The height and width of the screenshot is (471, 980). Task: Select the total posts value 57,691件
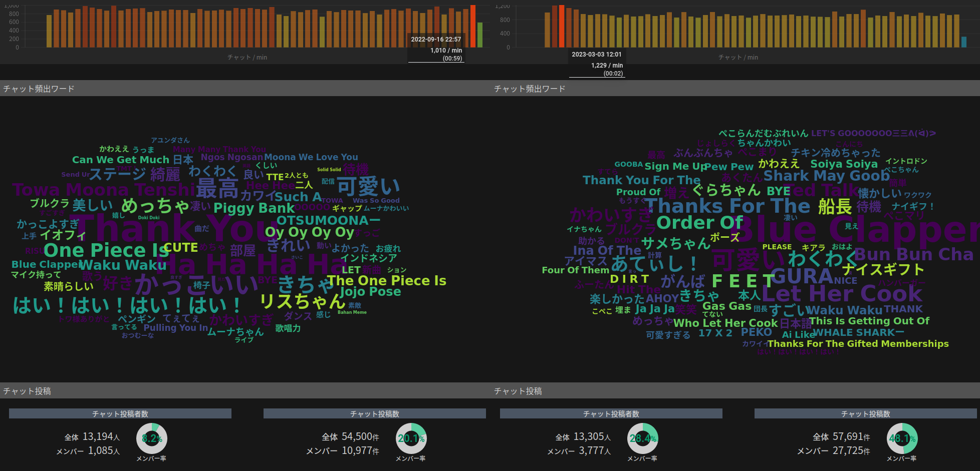851,437
